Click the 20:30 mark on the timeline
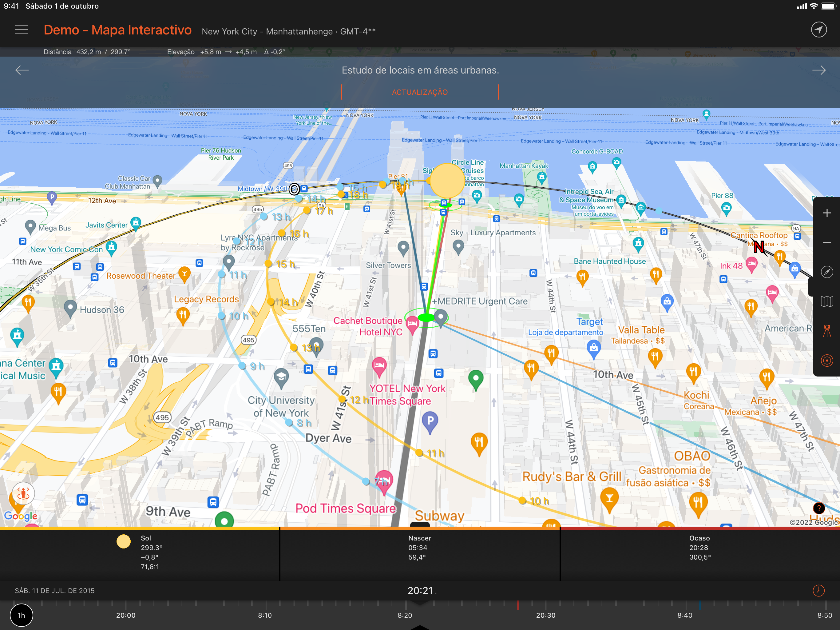Viewport: 840px width, 630px height. 545,615
